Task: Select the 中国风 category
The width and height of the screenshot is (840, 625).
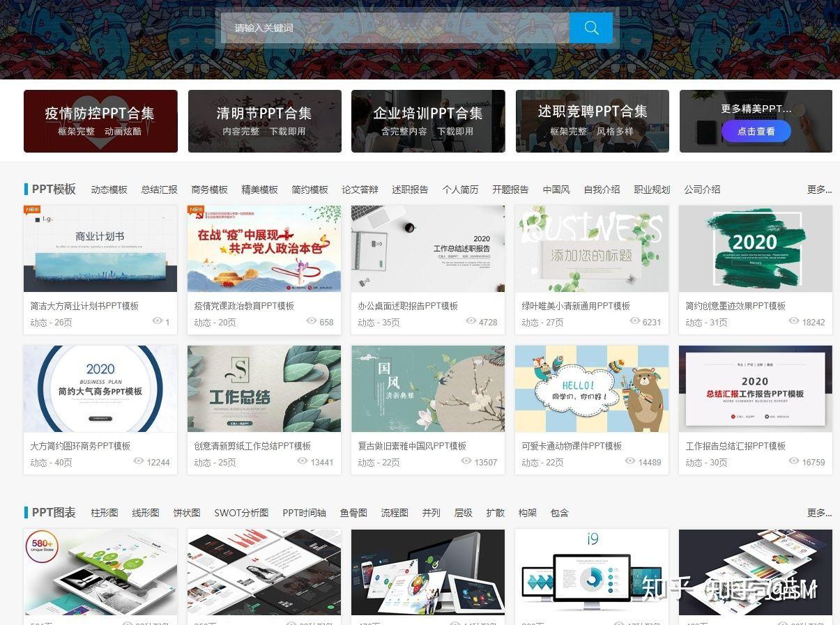Action: click(556, 189)
